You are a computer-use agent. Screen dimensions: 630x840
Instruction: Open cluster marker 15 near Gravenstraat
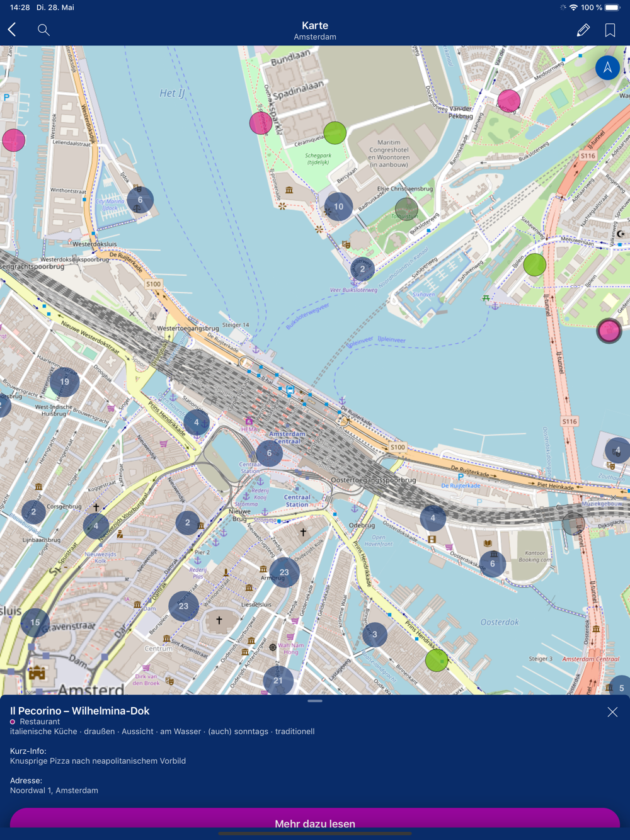(x=35, y=623)
